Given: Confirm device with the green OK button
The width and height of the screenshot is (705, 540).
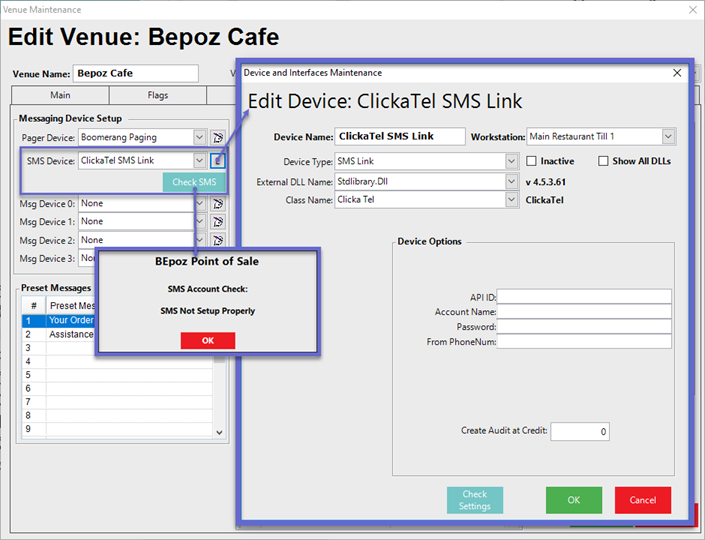Looking at the screenshot, I should (x=573, y=500).
